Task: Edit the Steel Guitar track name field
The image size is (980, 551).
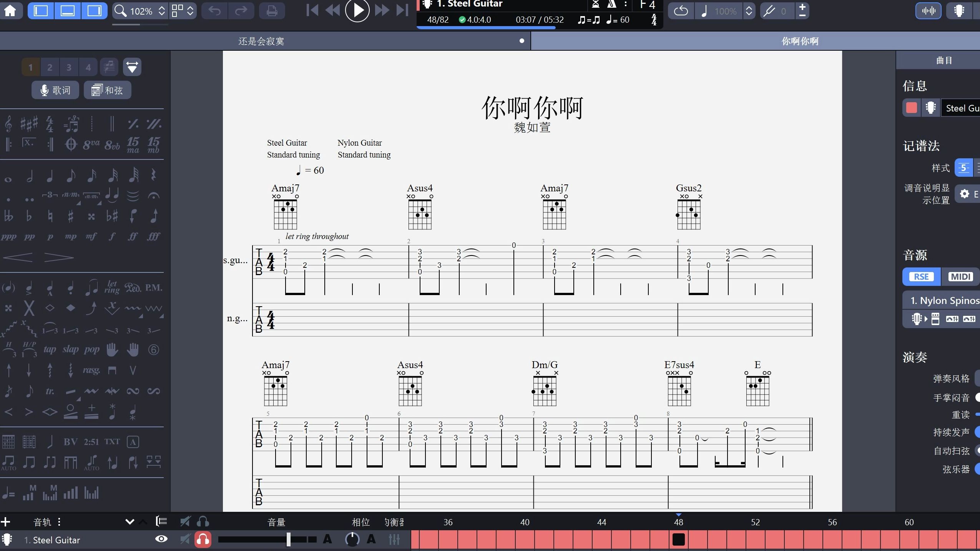Action: pos(962,108)
